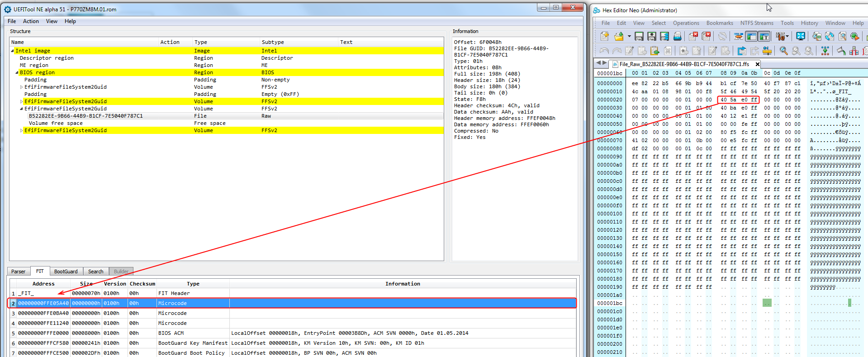Open UEFITool Action menu
The height and width of the screenshot is (357, 868).
31,21
